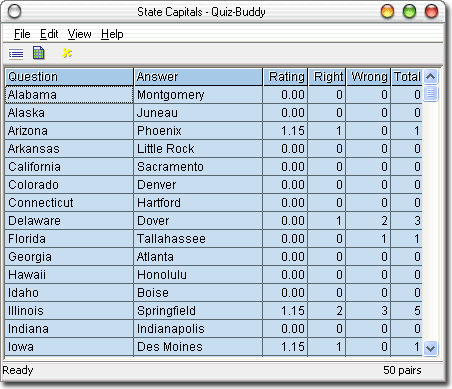Click the scrollbar up arrow
Viewport: 452px width, 389px height.
tap(431, 77)
